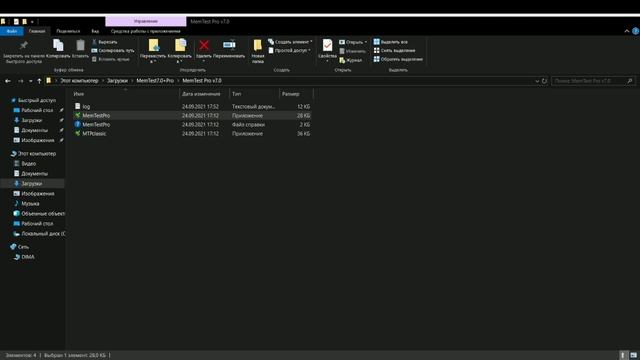Open Средства работы с приложениями tab
This screenshot has height=360, width=640.
pos(146,31)
